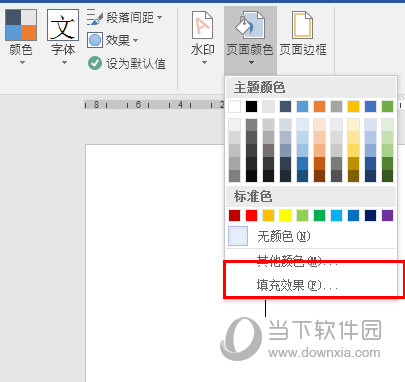Pick the darkest green shade in theme colors
This screenshot has height=382, width=405.
point(387,176)
